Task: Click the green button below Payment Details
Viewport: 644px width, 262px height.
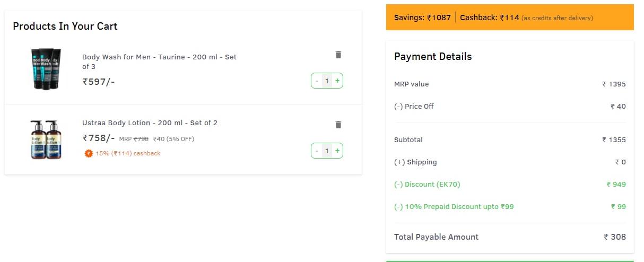Action: 510,261
